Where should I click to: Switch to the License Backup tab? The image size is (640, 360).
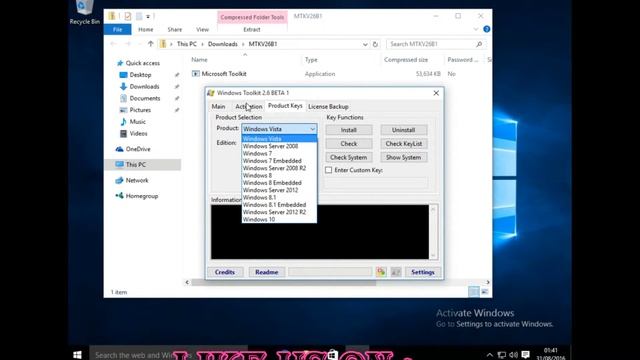[328, 107]
